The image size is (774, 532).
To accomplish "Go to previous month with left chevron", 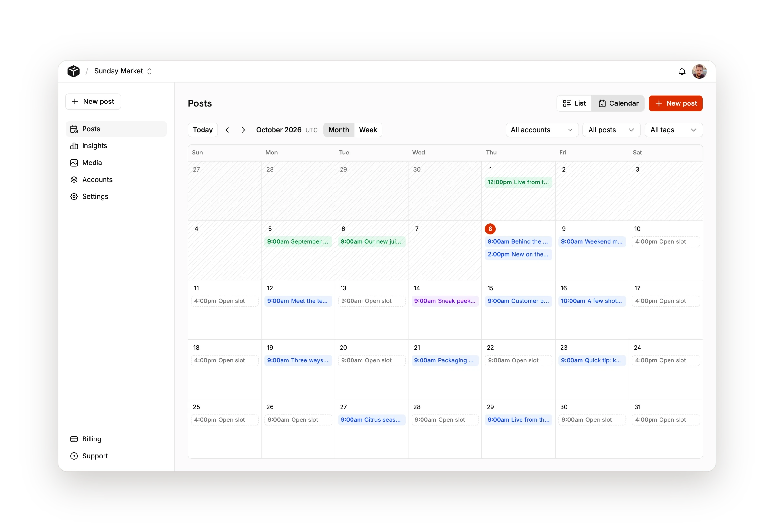I will 227,130.
